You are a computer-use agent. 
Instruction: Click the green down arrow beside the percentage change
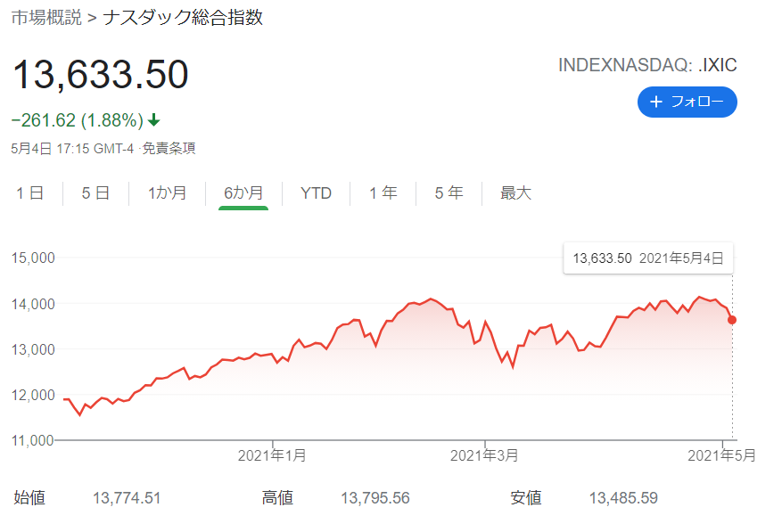(154, 119)
